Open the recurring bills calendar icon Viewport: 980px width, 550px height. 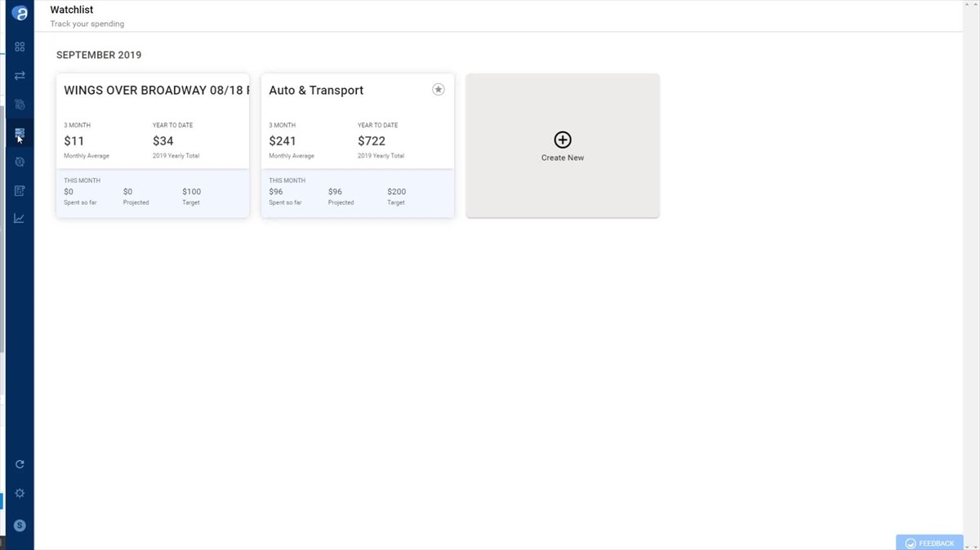[x=20, y=104]
